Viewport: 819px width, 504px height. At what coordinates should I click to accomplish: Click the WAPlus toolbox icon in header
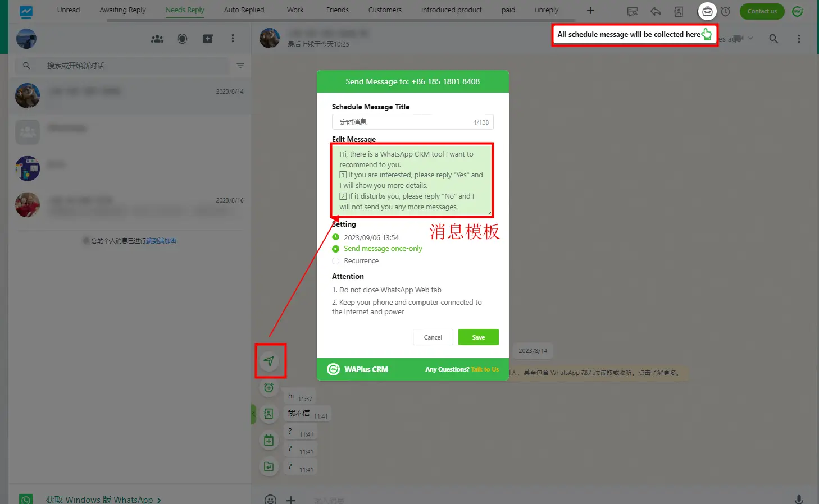click(707, 11)
